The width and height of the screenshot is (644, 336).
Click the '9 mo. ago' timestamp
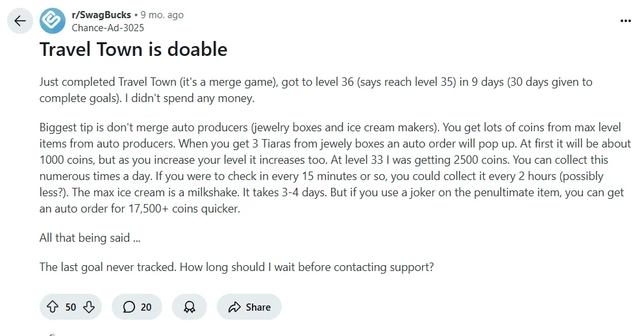tap(162, 14)
